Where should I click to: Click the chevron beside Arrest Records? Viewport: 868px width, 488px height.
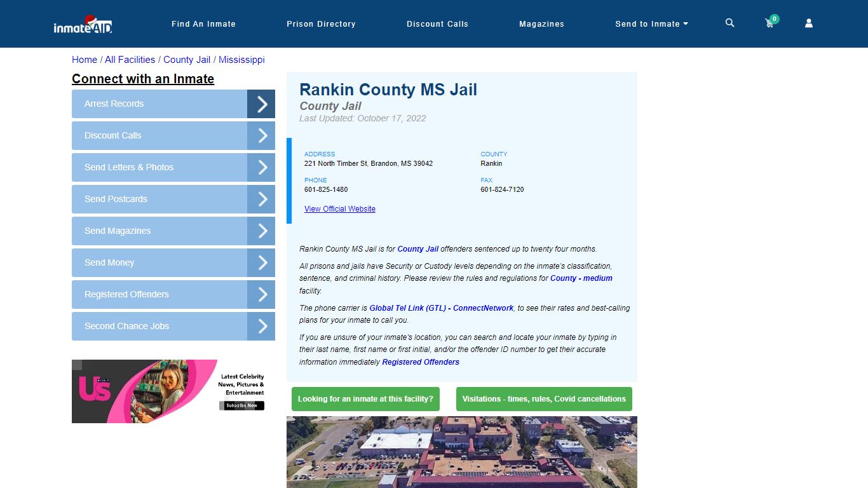point(261,104)
